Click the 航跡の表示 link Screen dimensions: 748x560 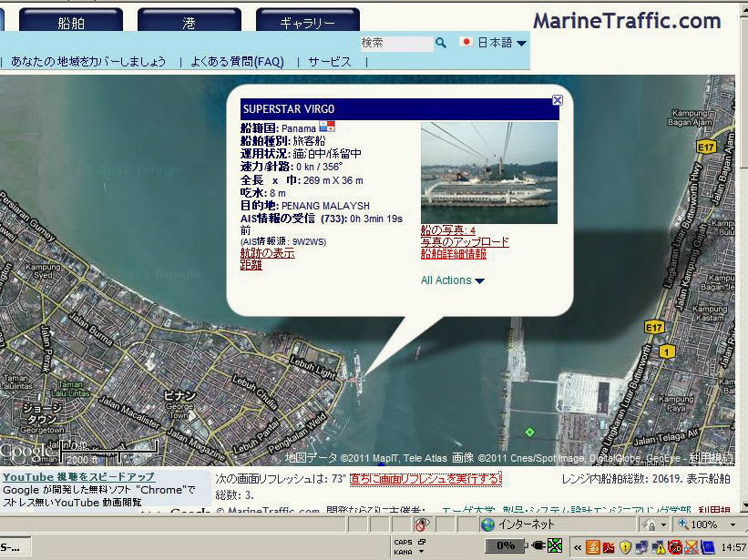coord(267,253)
